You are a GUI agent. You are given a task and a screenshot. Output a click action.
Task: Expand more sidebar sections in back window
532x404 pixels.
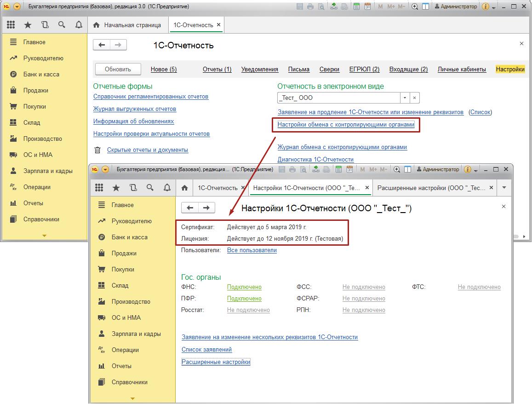click(45, 236)
